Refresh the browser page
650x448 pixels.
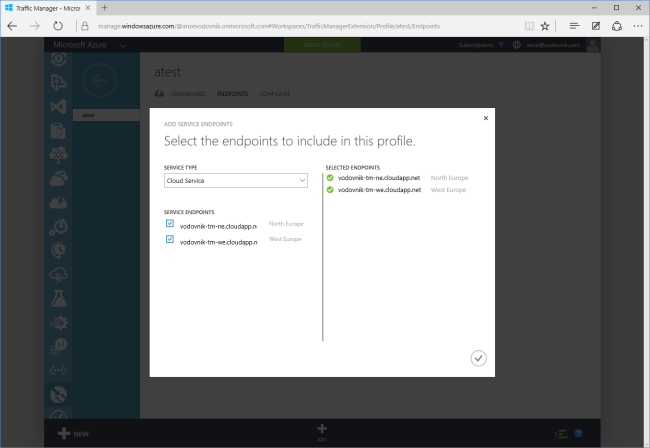click(x=58, y=26)
